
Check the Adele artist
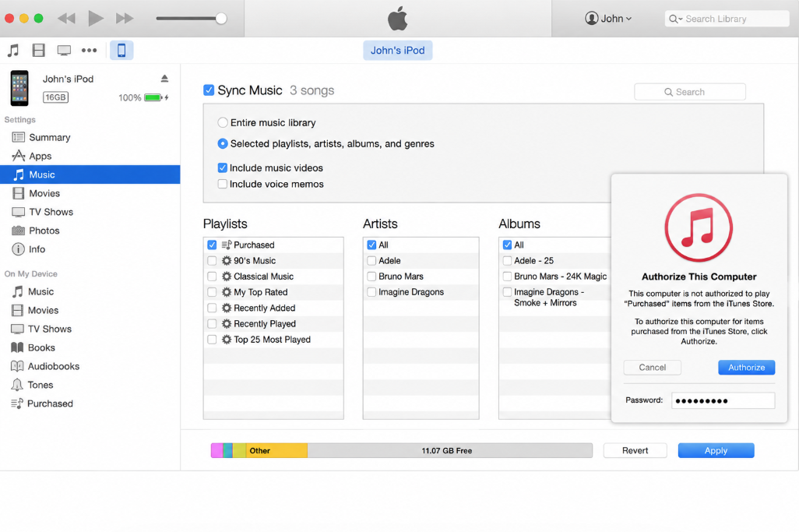coord(371,260)
